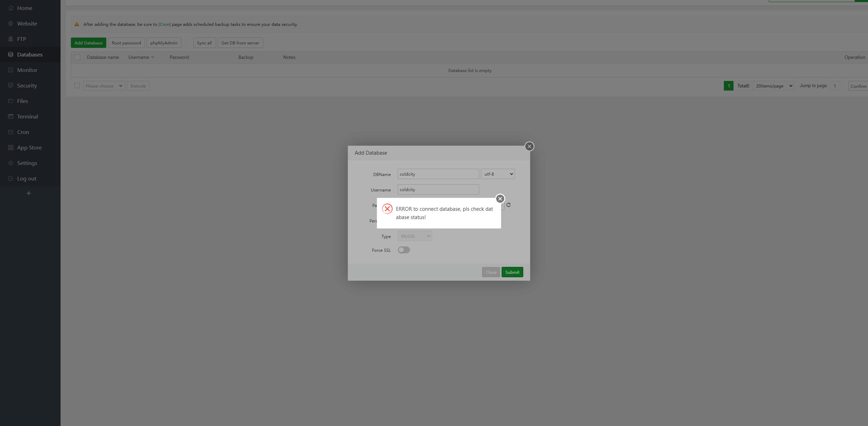
Task: Open the 20items/page dropdown
Action: coord(774,86)
